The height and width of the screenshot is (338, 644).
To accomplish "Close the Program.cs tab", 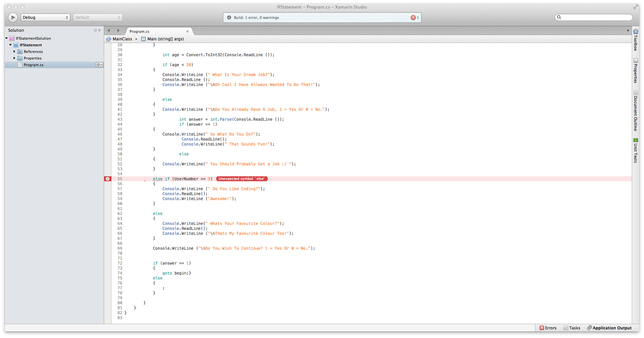I will click(x=187, y=31).
